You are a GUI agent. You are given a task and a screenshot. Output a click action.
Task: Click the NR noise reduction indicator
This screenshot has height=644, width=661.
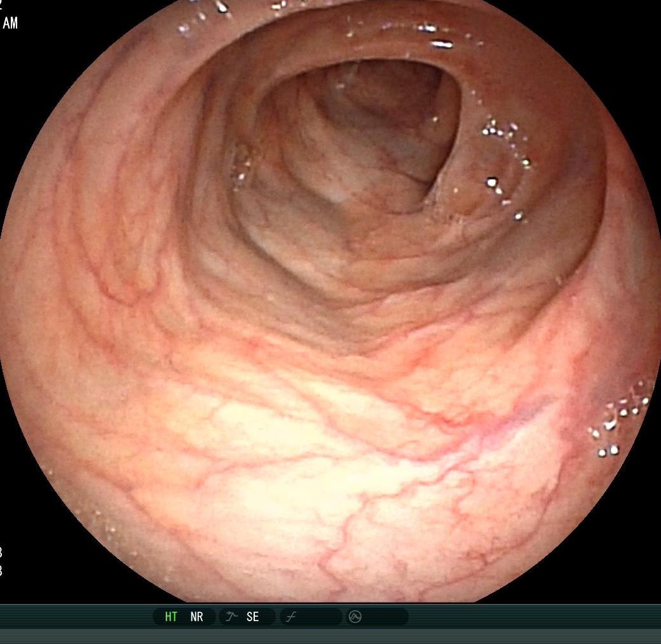pos(197,617)
